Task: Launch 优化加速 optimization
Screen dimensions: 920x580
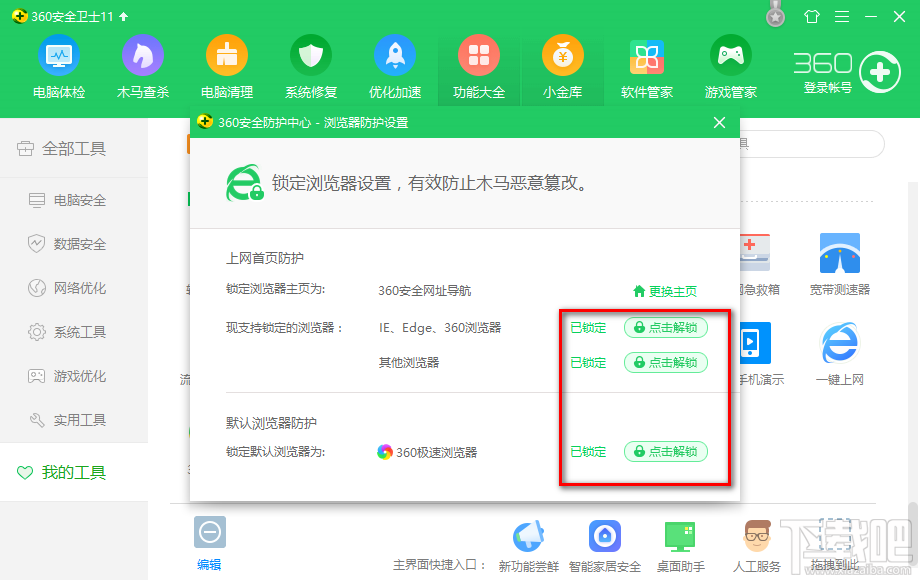Action: pyautogui.click(x=394, y=65)
